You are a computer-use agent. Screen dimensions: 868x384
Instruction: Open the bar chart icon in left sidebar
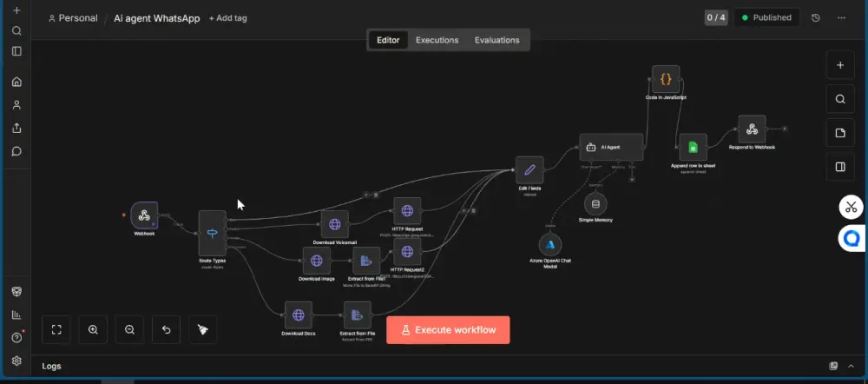tap(16, 314)
